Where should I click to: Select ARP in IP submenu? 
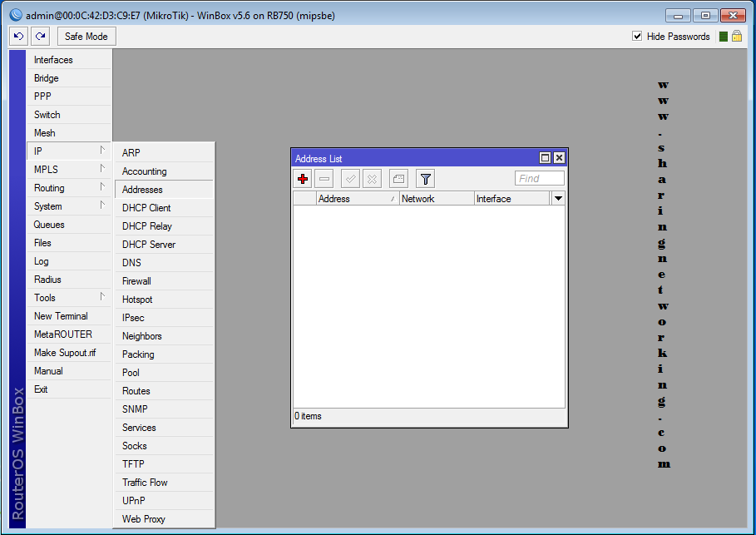tap(164, 153)
